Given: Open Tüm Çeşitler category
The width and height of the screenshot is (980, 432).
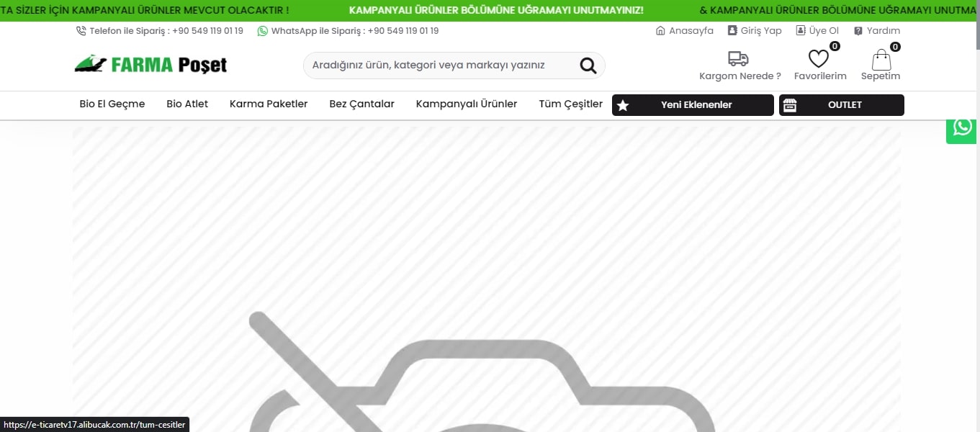Looking at the screenshot, I should [571, 104].
